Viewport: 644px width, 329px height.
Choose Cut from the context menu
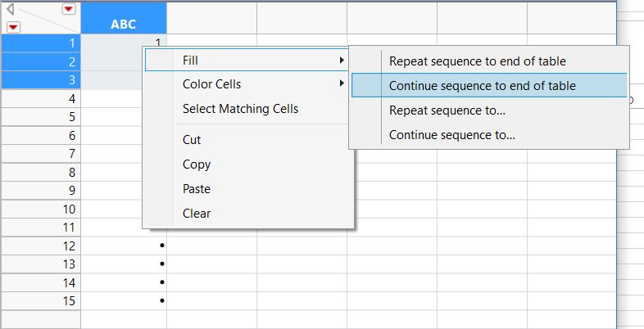[x=192, y=140]
